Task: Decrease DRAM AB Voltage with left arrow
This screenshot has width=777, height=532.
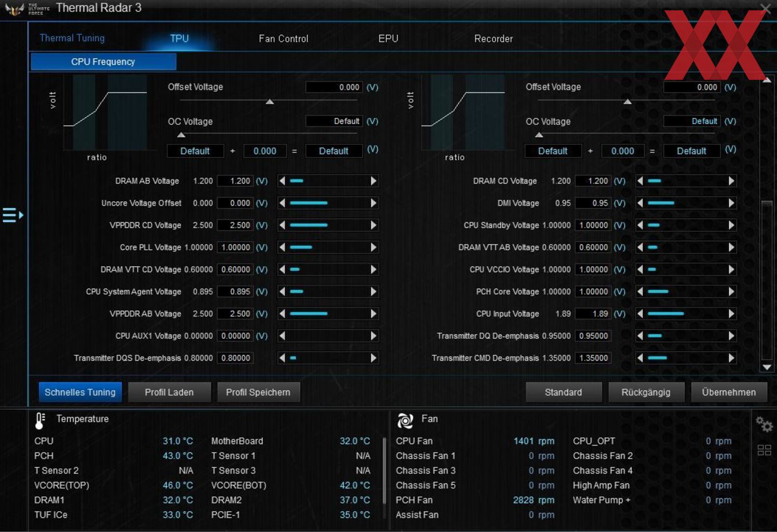Action: coord(282,181)
